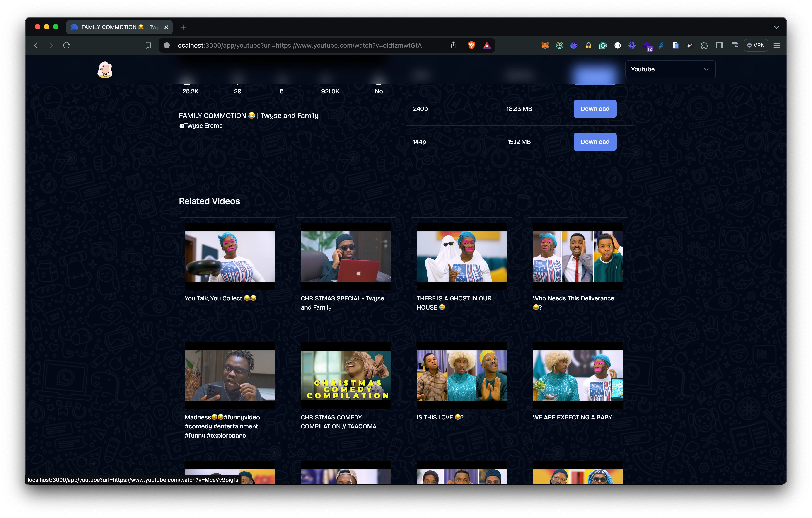Open the Extensions puzzle-piece menu
Viewport: 812px width, 518px height.
pyautogui.click(x=704, y=46)
